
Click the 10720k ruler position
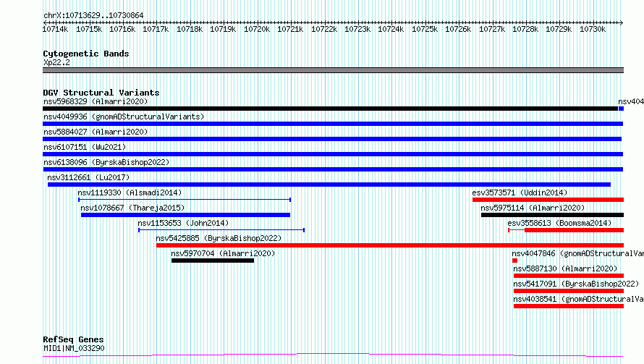click(257, 29)
